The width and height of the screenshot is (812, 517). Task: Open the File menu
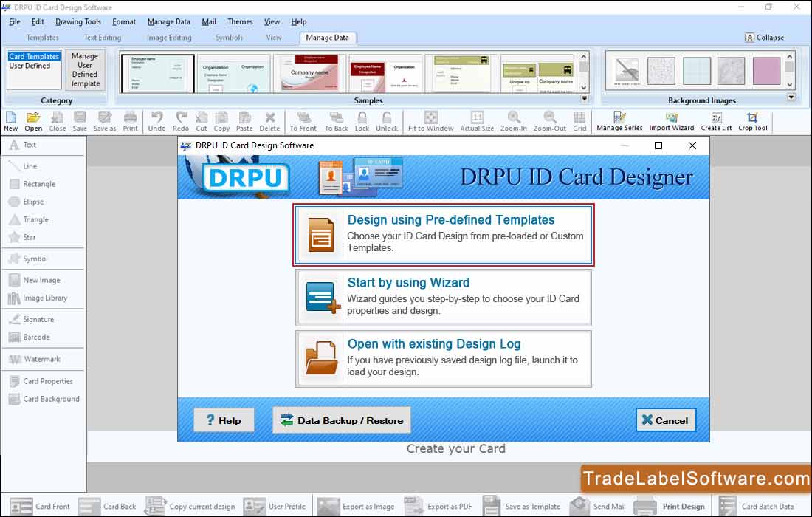tap(15, 21)
